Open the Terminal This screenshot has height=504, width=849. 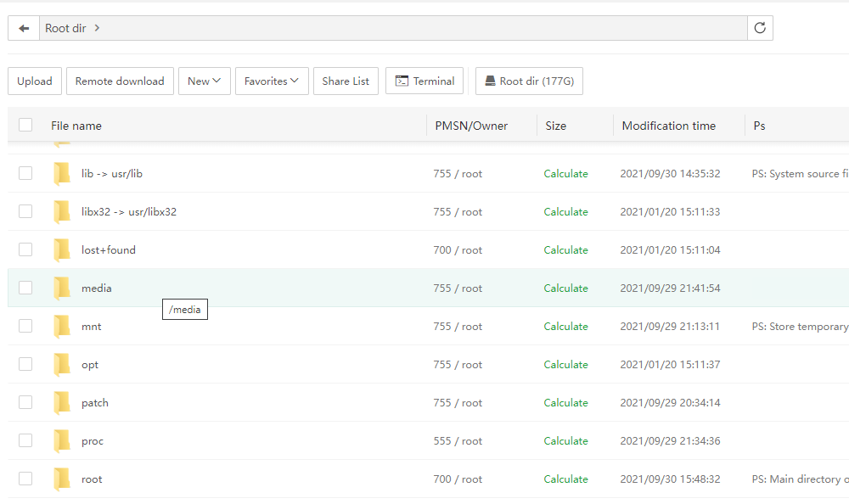424,81
